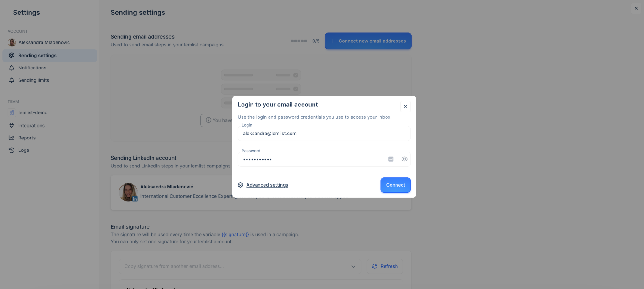
Task: Click the 0/5 email address progress dots
Action: [299, 41]
